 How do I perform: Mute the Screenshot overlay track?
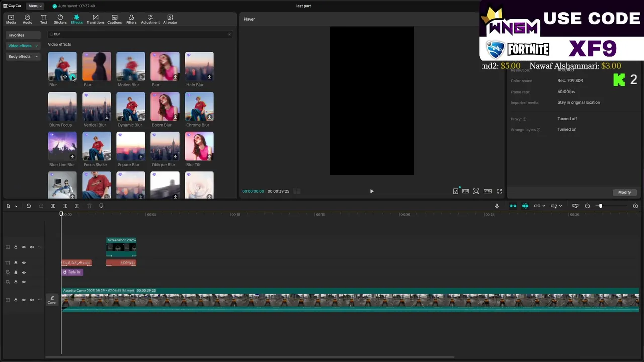pos(32,247)
